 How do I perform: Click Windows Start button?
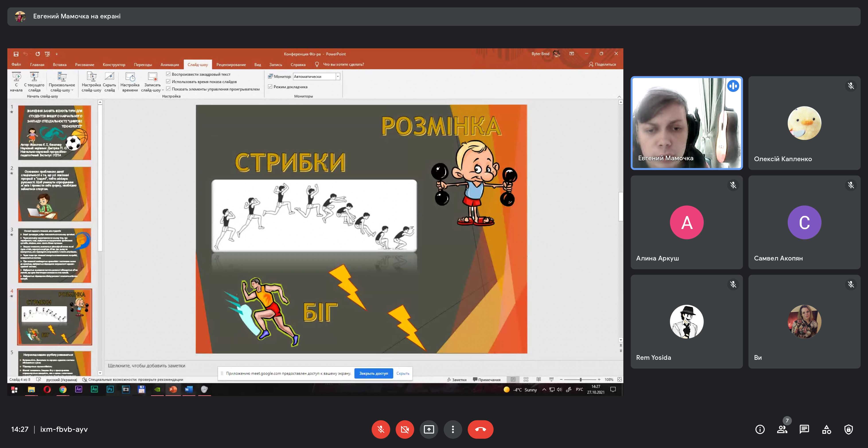point(14,389)
